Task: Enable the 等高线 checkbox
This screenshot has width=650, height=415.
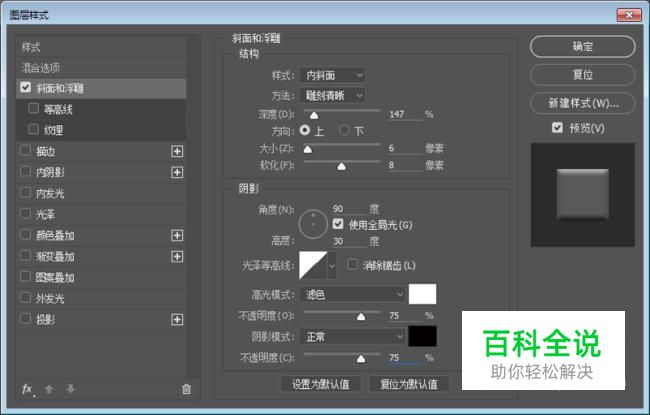Action: (33, 109)
